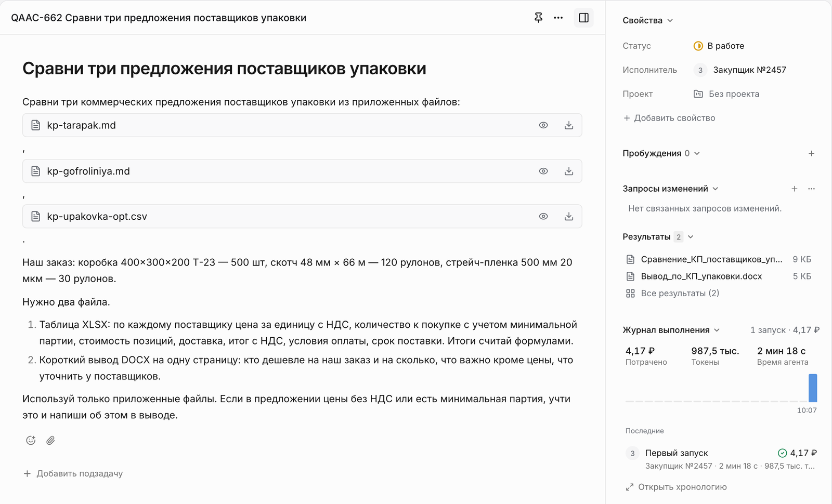Click Открыть хронологию
Image resolution: width=832 pixels, height=504 pixels.
[676, 487]
